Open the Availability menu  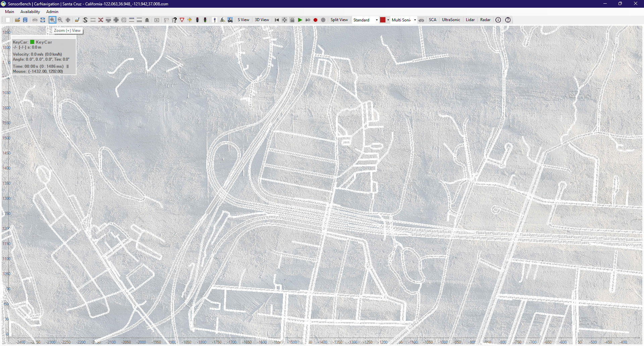(30, 12)
